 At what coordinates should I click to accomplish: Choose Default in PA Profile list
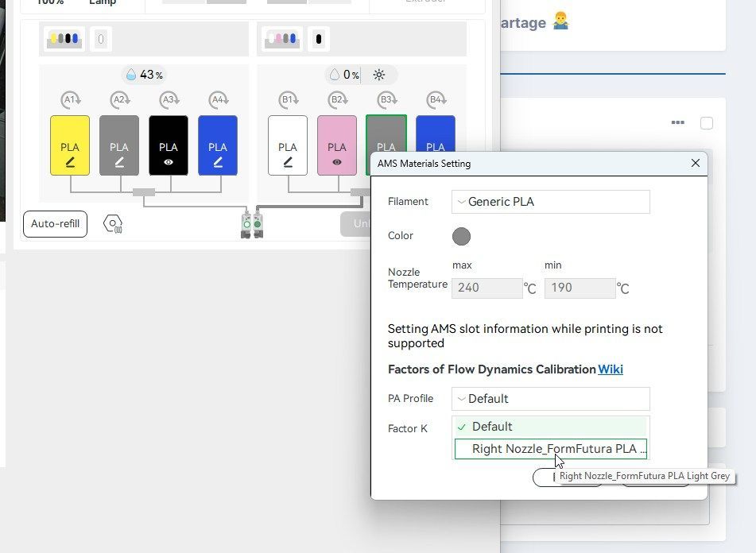(x=551, y=427)
